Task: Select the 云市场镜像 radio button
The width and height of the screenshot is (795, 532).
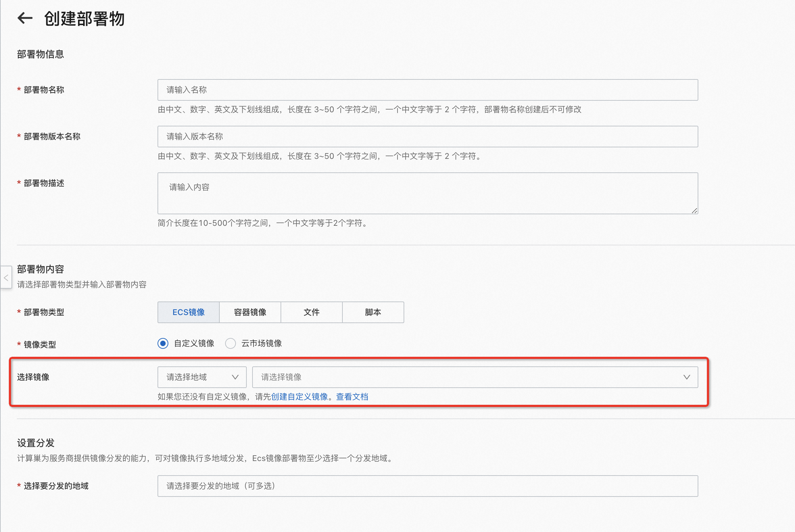Action: [x=231, y=343]
